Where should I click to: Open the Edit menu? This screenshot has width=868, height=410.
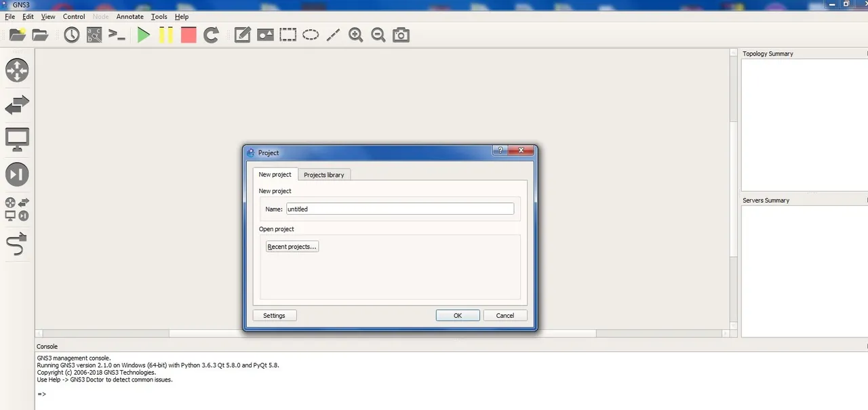pyautogui.click(x=28, y=16)
